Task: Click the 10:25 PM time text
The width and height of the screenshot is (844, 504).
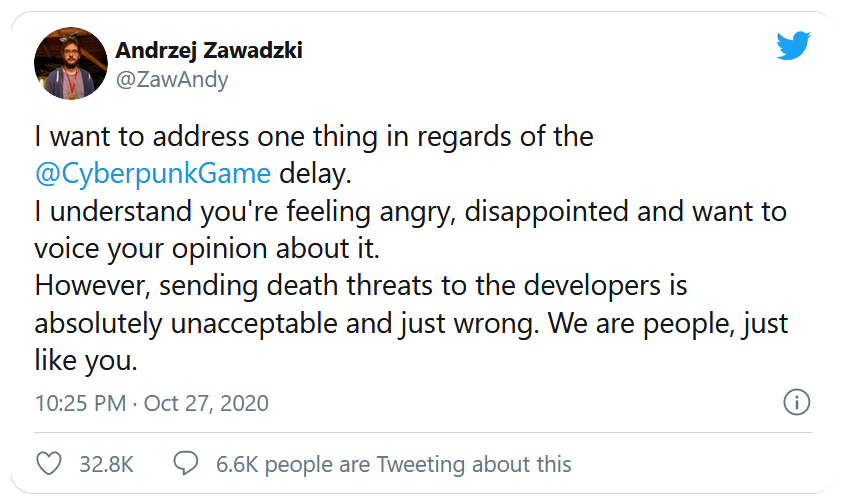Action: pyautogui.click(x=80, y=403)
